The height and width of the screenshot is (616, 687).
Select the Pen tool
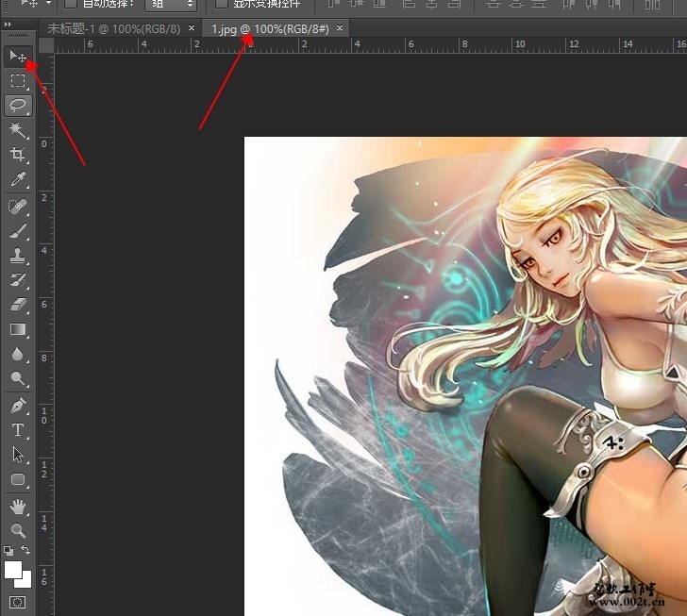[18, 406]
